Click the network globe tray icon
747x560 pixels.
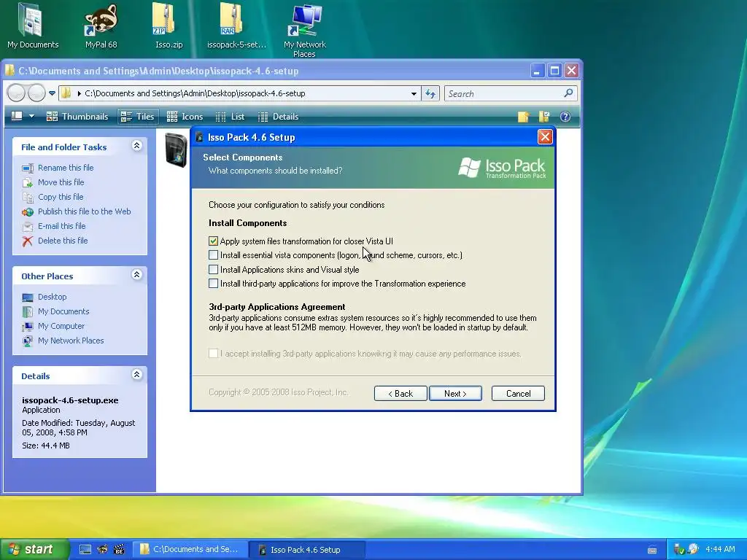[693, 550]
